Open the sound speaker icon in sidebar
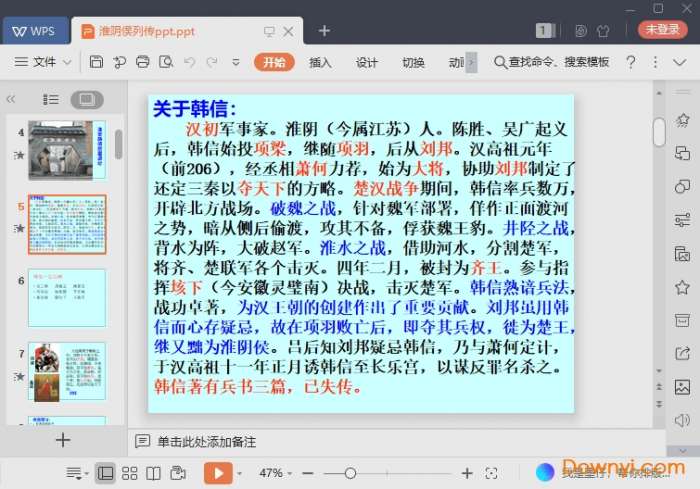 point(682,420)
